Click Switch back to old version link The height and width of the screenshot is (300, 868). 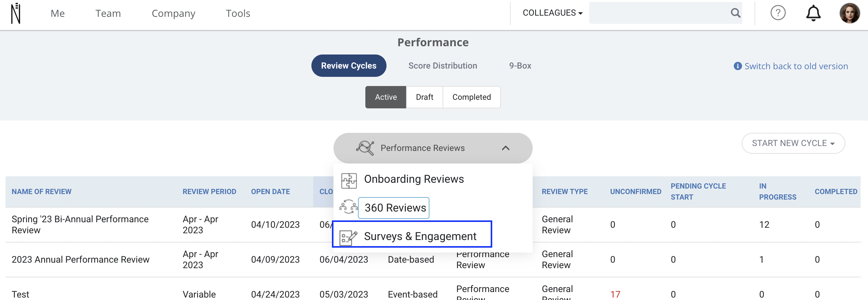point(796,66)
